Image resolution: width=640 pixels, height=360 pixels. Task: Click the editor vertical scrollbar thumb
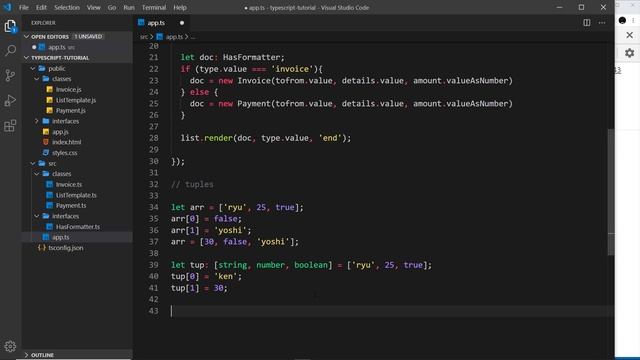(x=611, y=192)
